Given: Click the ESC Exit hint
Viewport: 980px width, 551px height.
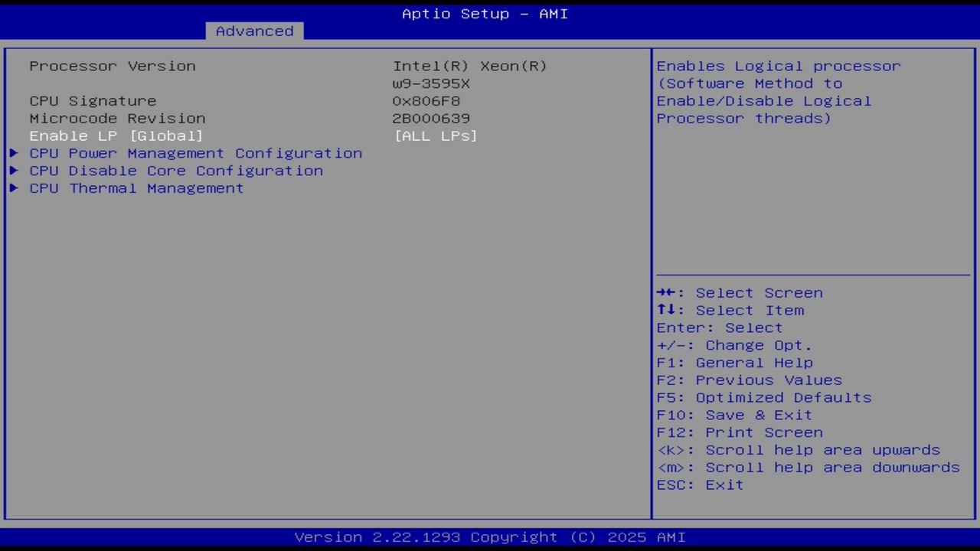Looking at the screenshot, I should coord(699,484).
